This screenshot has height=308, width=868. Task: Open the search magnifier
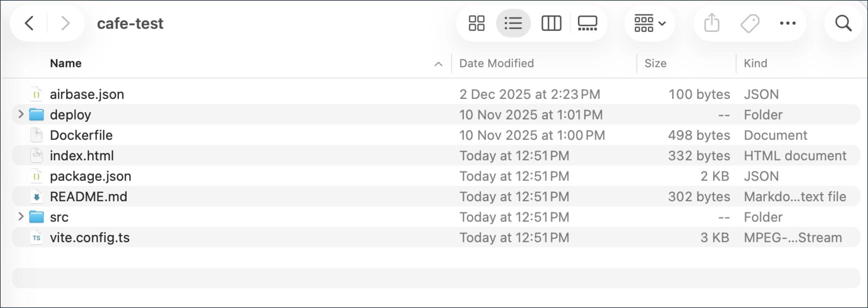[843, 23]
